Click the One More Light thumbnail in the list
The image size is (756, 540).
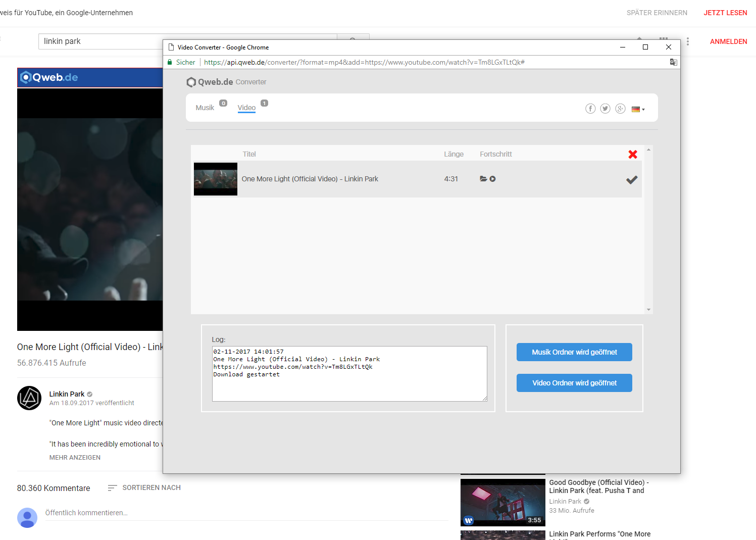tap(216, 179)
